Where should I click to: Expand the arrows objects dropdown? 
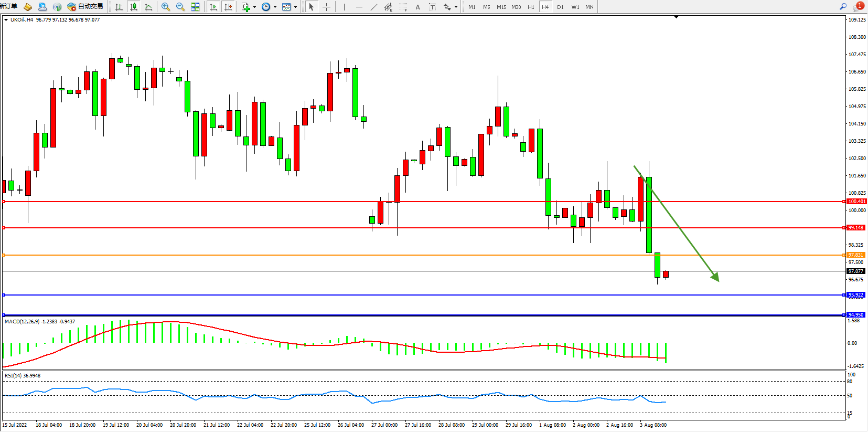click(456, 7)
